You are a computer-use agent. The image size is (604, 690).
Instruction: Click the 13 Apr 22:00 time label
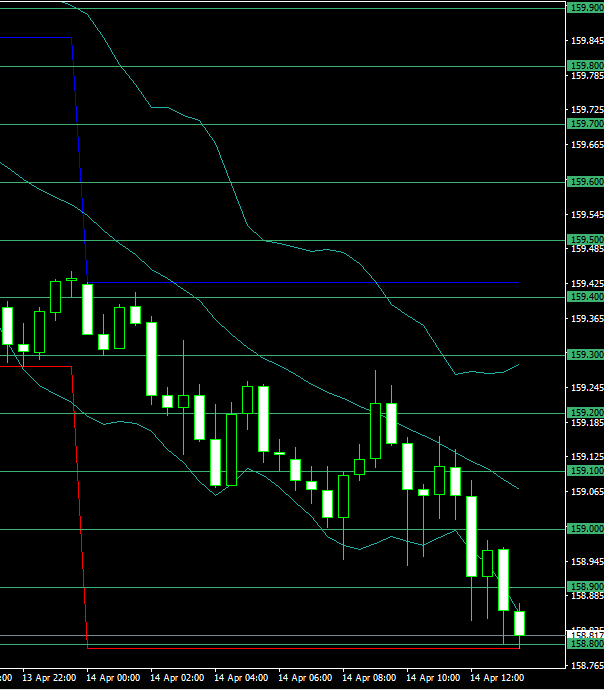pyautogui.click(x=51, y=678)
